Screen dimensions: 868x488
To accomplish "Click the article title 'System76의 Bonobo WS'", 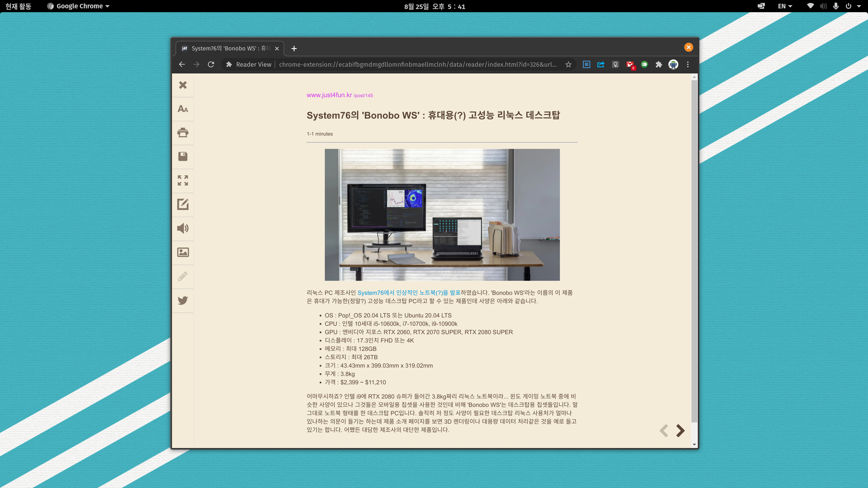I will (x=433, y=115).
